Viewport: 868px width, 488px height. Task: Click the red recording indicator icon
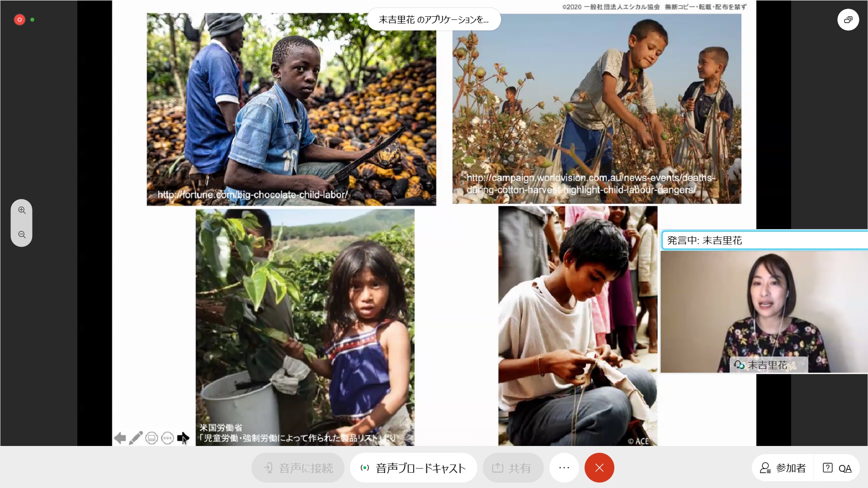click(19, 20)
